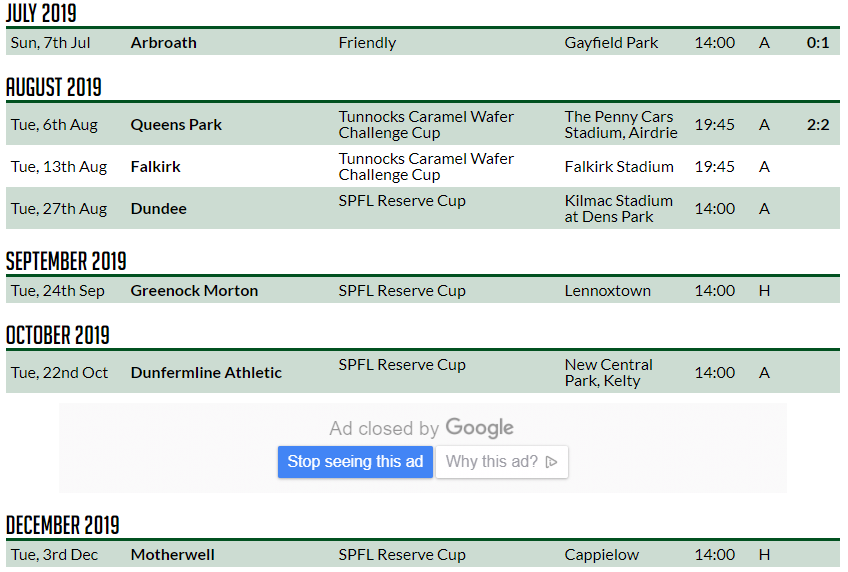The width and height of the screenshot is (848, 572).
Task: Click the 14:00 time in Dundee row
Action: [x=714, y=209]
